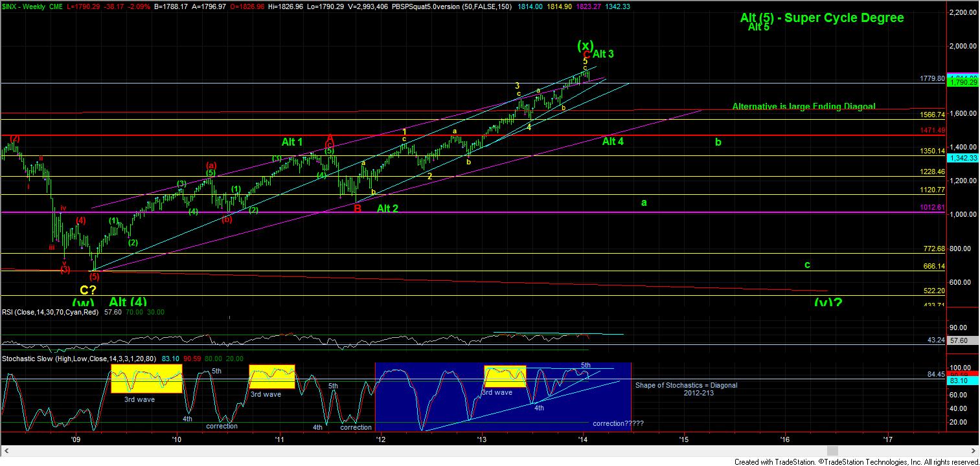Select the 'Alt (5) - Super Cycle Degree' label
Viewport: 980px width, 466px height.
click(x=821, y=17)
